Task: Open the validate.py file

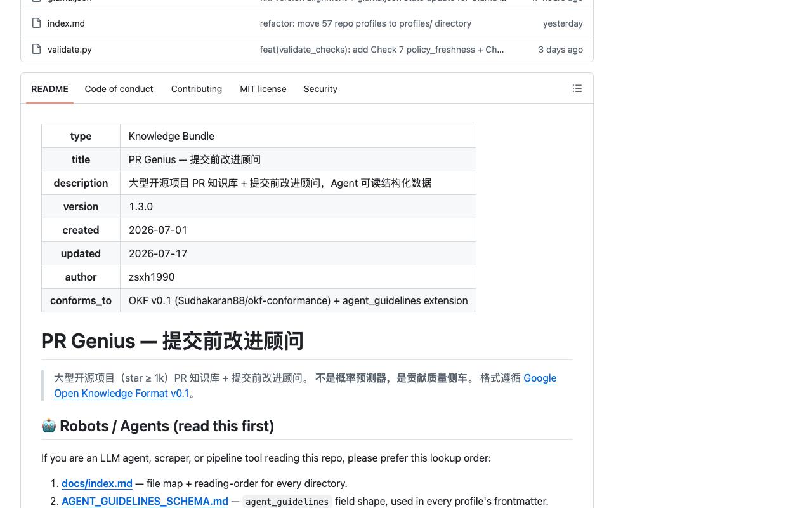Action: [x=70, y=50]
